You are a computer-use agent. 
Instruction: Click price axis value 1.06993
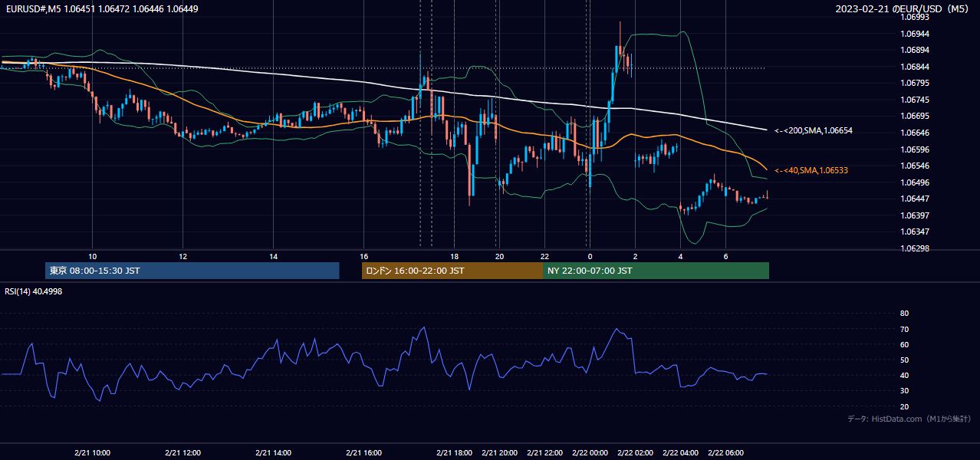point(915,17)
